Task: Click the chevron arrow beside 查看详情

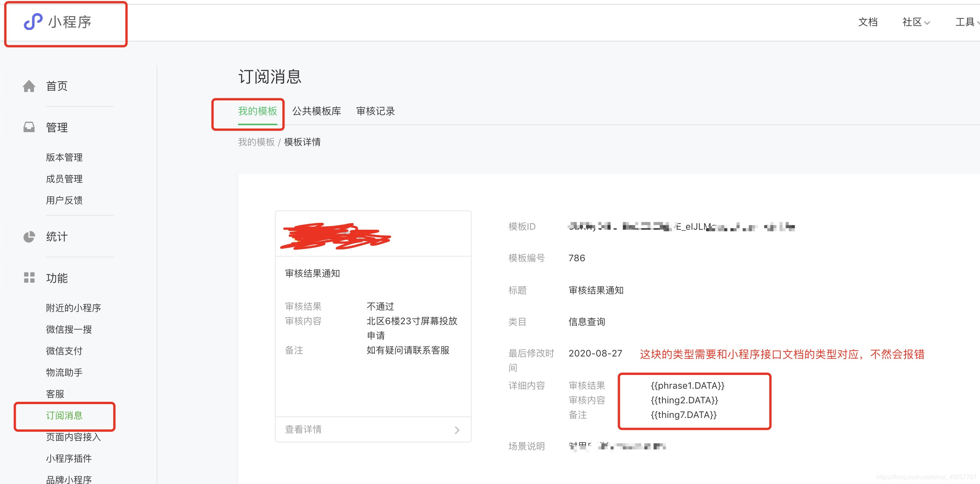Action: [457, 430]
